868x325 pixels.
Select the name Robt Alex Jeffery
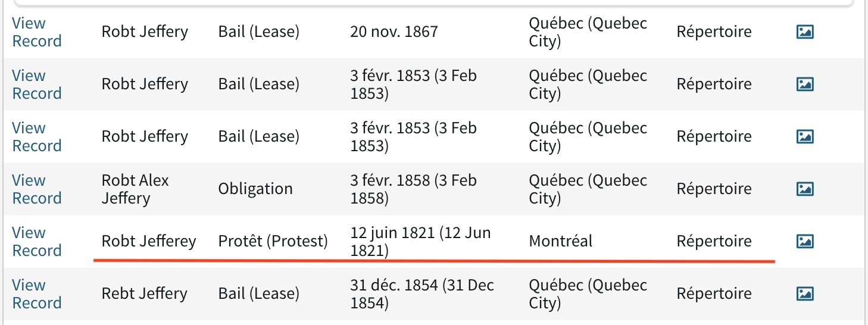tap(135, 189)
